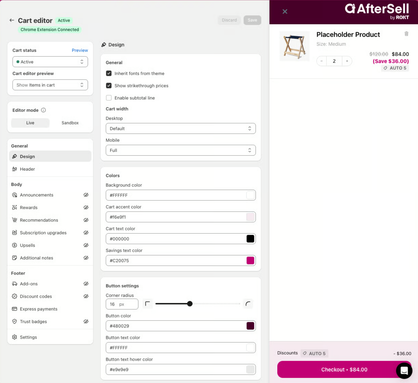This screenshot has width=418, height=383.
Task: Click the Trust badges pin icon
Action: click(x=14, y=322)
